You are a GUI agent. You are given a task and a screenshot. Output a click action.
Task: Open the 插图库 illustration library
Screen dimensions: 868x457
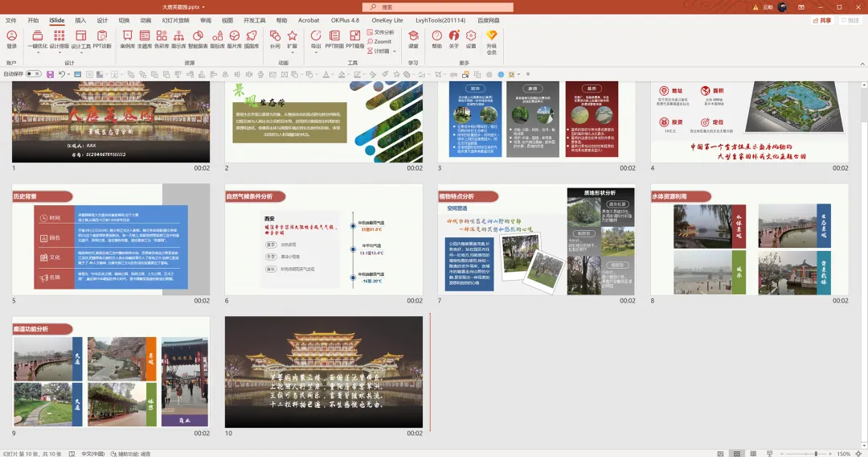click(252, 39)
